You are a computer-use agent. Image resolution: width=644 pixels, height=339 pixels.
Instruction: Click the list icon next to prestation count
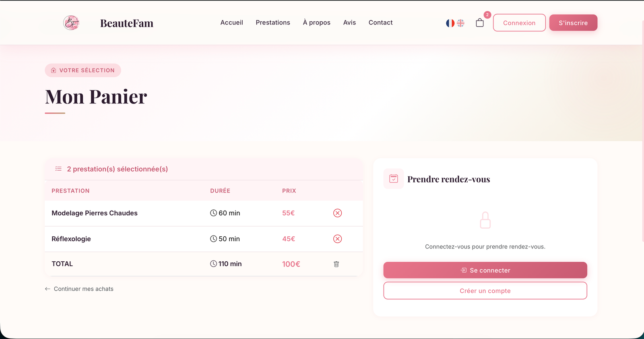[x=58, y=169]
